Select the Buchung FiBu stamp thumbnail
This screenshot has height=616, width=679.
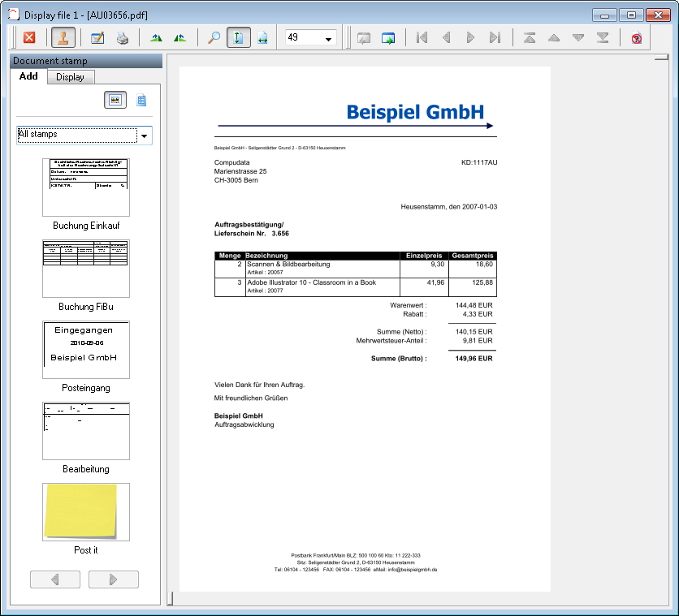[x=86, y=268]
